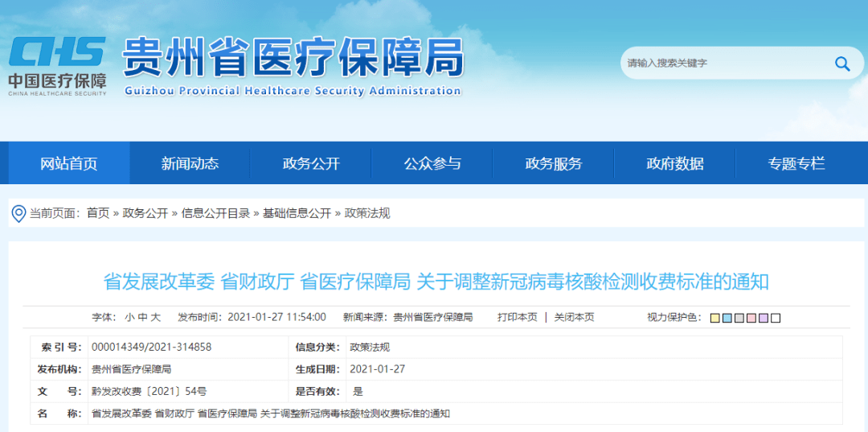Go to 信息公开目录 in the breadcrumb
This screenshot has width=868, height=432.
pyautogui.click(x=215, y=213)
